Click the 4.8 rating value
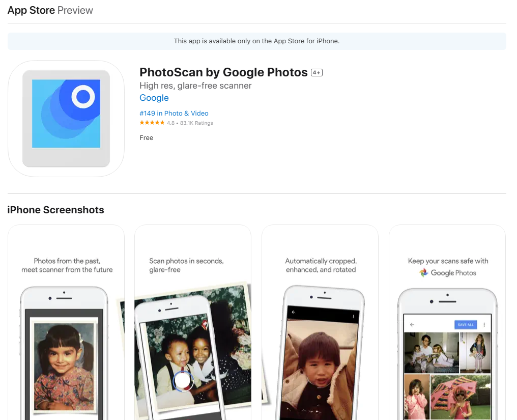The height and width of the screenshot is (420, 517). pyautogui.click(x=170, y=123)
